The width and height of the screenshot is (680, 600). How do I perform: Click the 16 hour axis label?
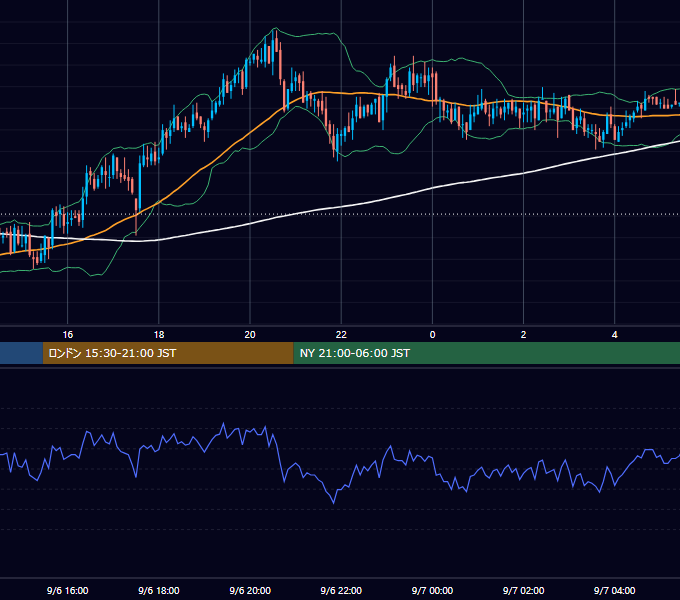pos(68,335)
